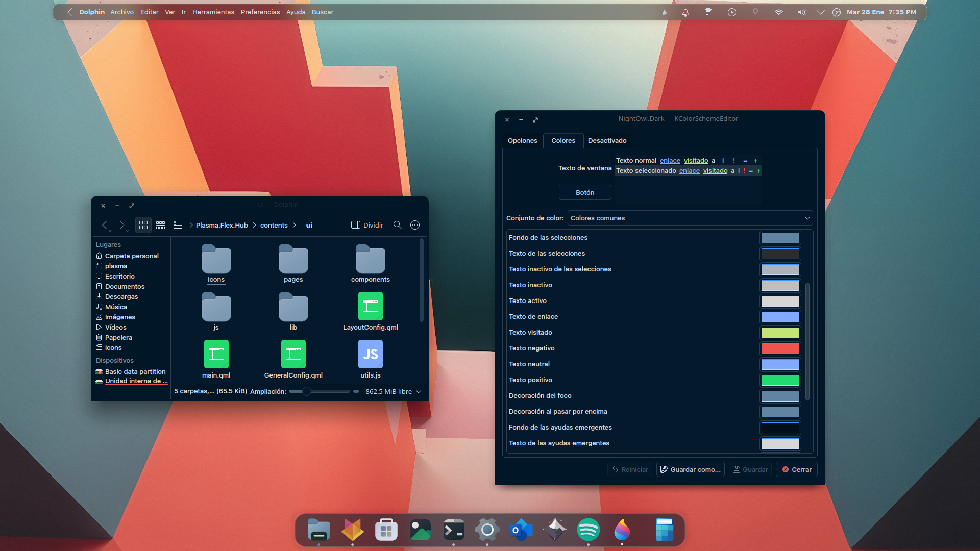Image resolution: width=980 pixels, height=551 pixels.
Task: Expand the hidden system tray icons chevron
Action: point(821,12)
